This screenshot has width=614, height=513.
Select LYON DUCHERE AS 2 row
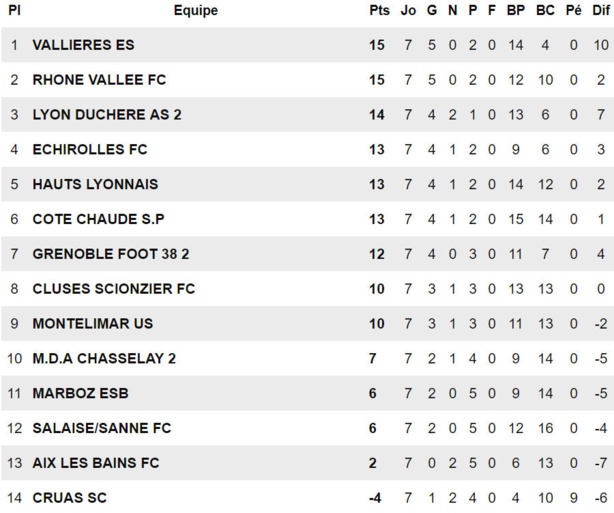(107, 115)
